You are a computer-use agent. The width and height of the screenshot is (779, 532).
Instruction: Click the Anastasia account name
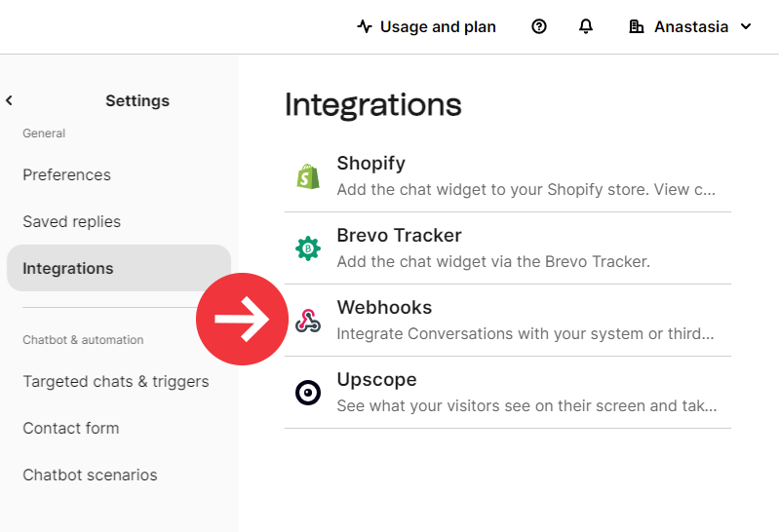[691, 26]
